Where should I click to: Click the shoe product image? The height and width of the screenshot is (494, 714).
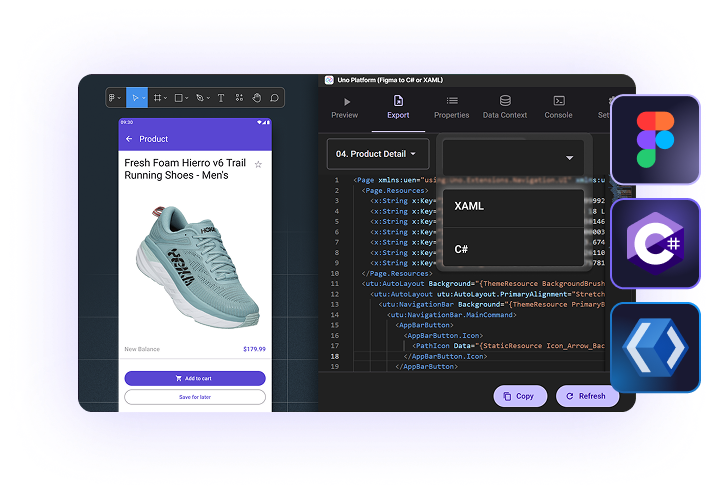(x=198, y=267)
